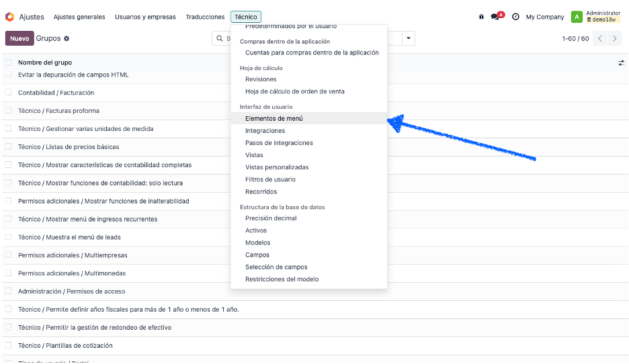
Task: Open the Ajustes generales menu
Action: pos(79,17)
